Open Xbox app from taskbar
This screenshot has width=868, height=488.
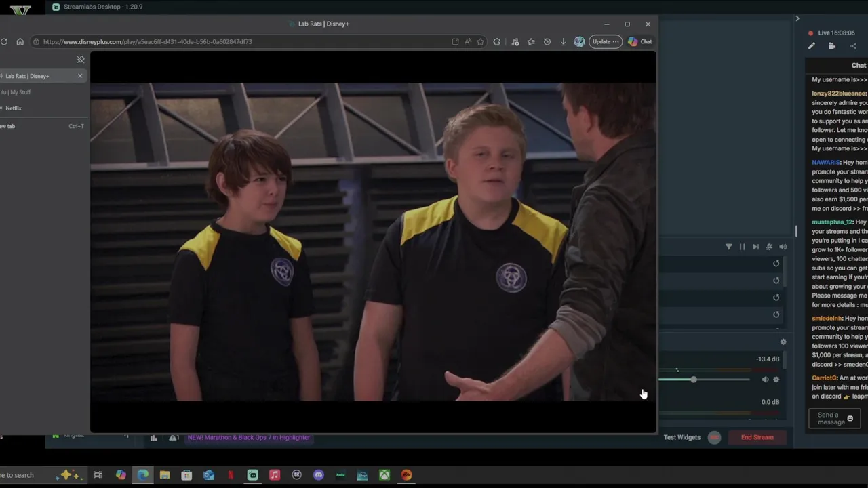[x=384, y=475]
